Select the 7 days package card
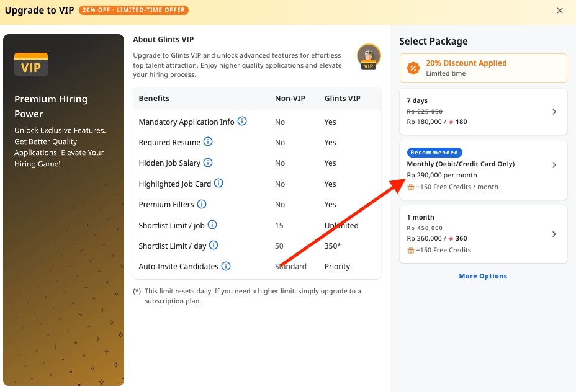Viewport: 576px width, 392px height. tap(483, 112)
